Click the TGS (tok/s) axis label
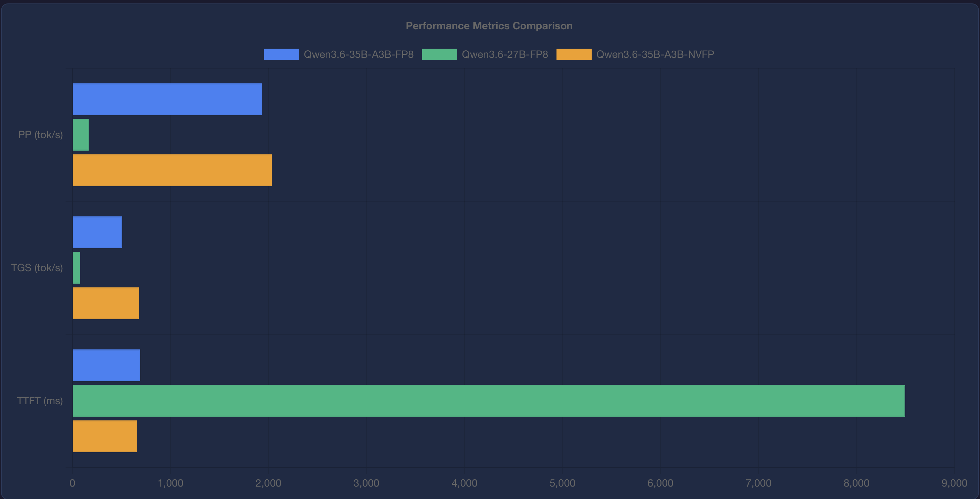This screenshot has height=499, width=980. [x=37, y=267]
